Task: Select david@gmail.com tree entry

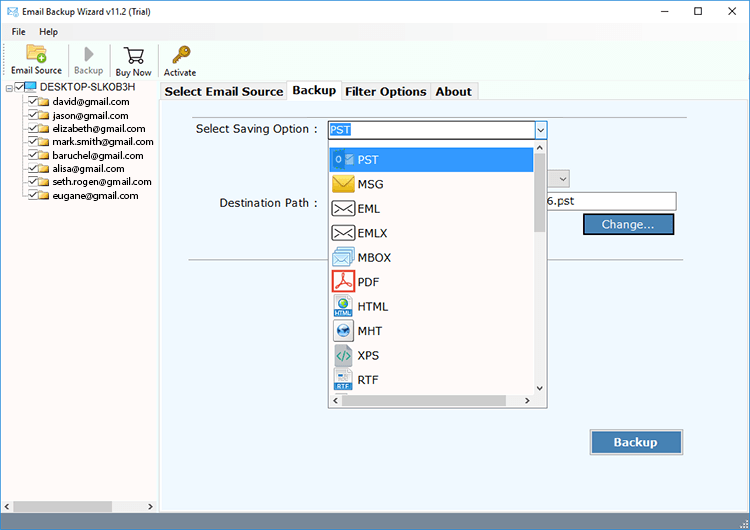Action: click(x=91, y=101)
